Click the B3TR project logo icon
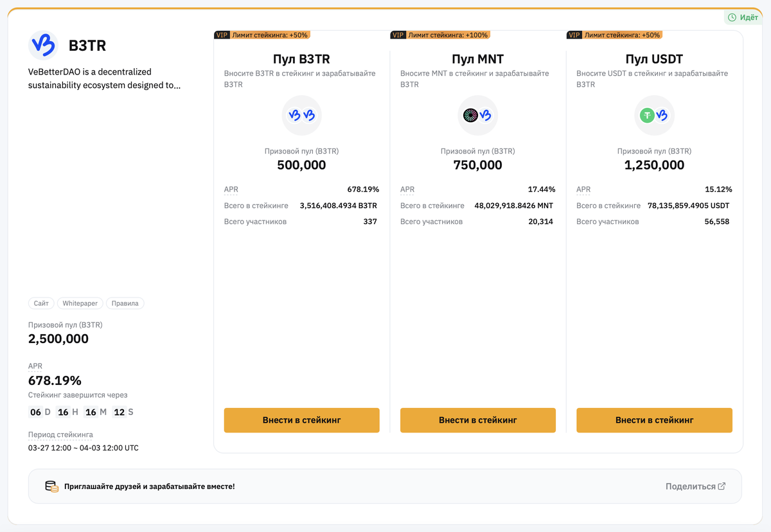 click(43, 45)
